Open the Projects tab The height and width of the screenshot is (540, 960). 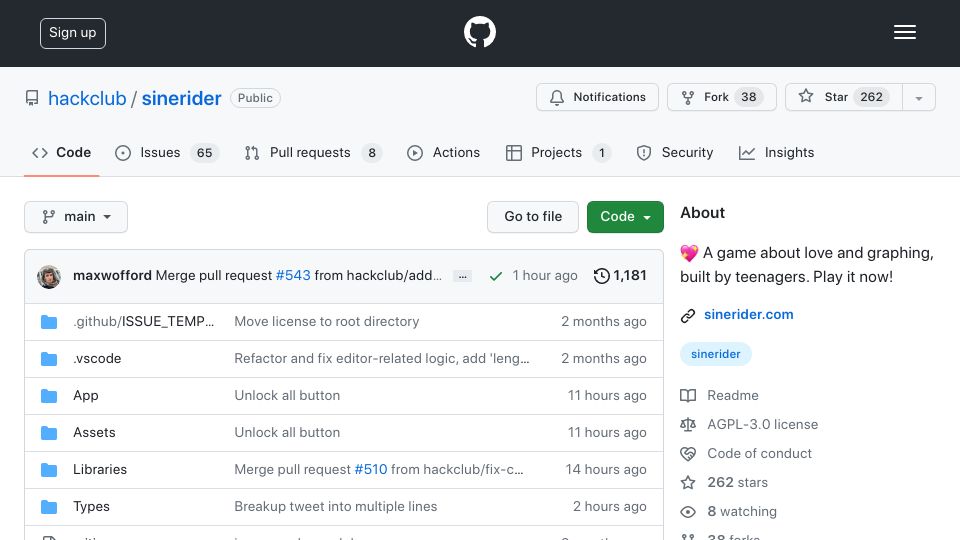pos(558,152)
